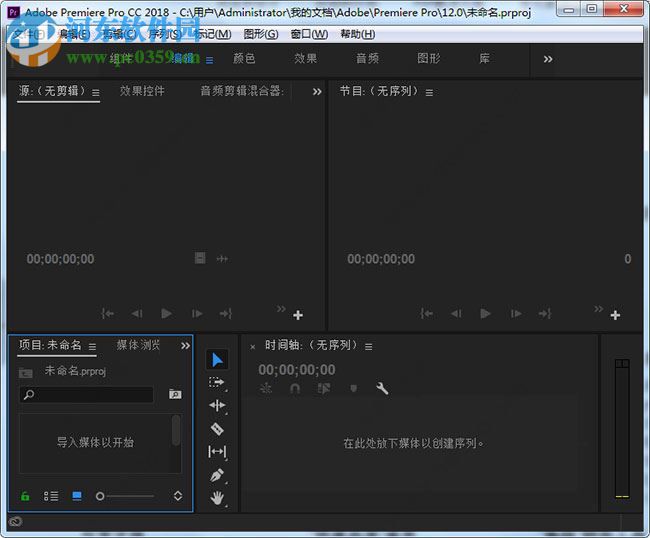The width and height of the screenshot is (650, 538).
Task: Open 项目:未命名 panel menu
Action: pos(92,347)
